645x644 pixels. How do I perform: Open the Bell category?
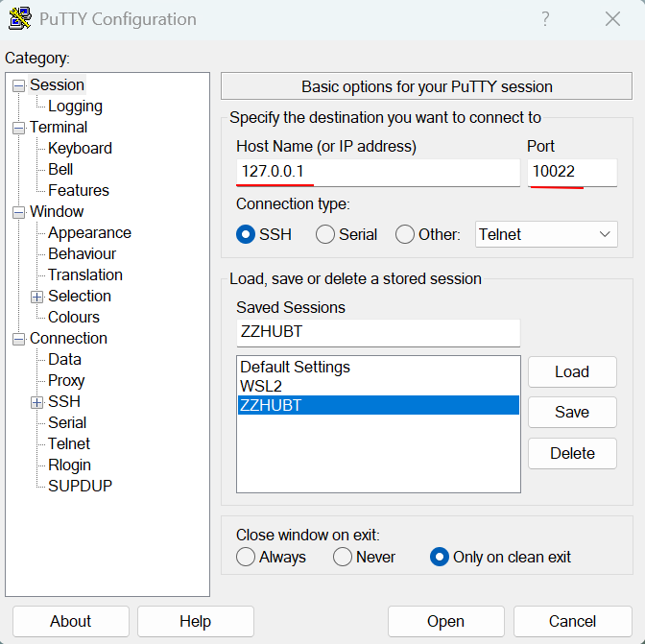[x=60, y=169]
